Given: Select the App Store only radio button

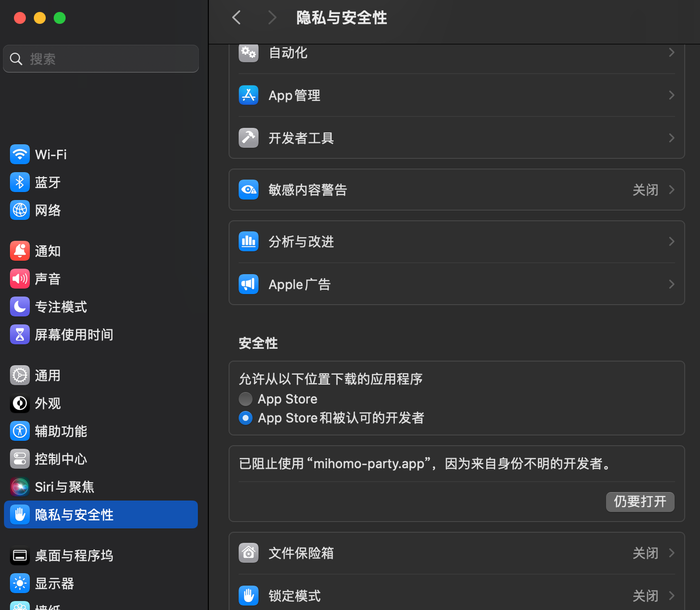Looking at the screenshot, I should click(246, 399).
